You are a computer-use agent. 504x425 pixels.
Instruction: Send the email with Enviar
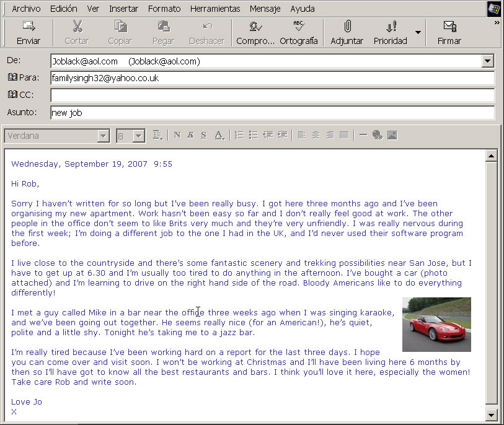pos(29,32)
